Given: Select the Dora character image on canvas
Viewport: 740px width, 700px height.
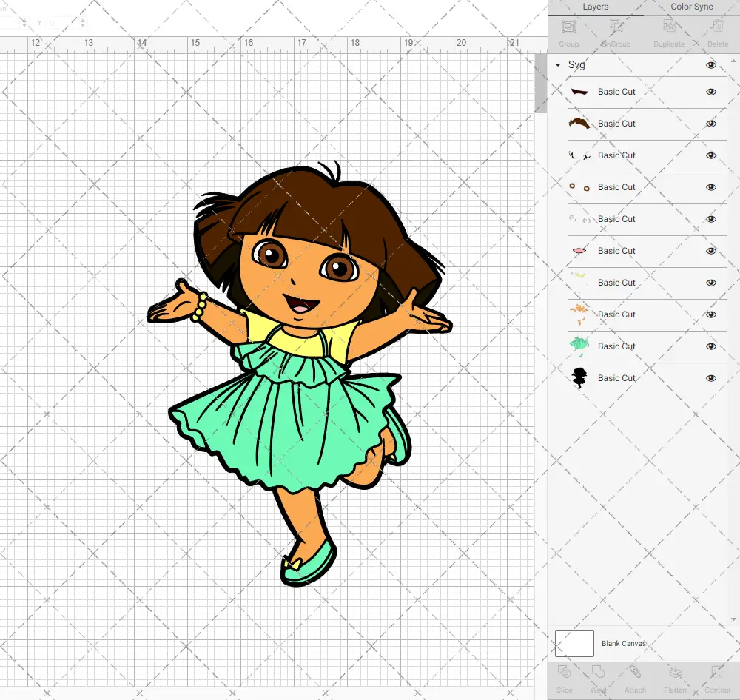Looking at the screenshot, I should click(x=300, y=373).
